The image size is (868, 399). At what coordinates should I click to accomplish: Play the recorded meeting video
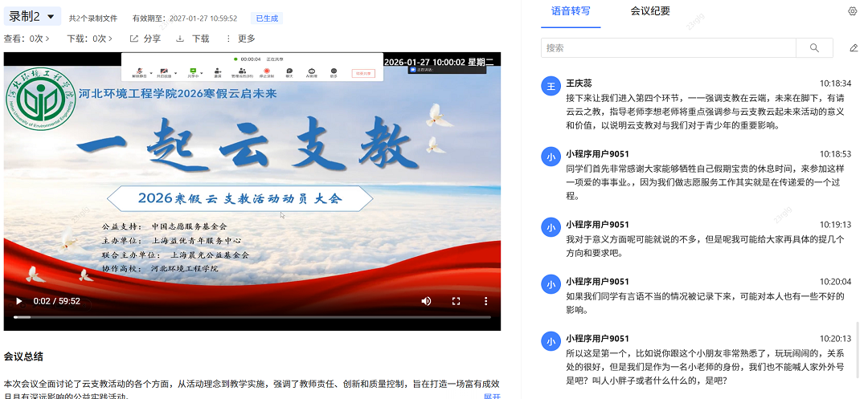[x=18, y=301]
